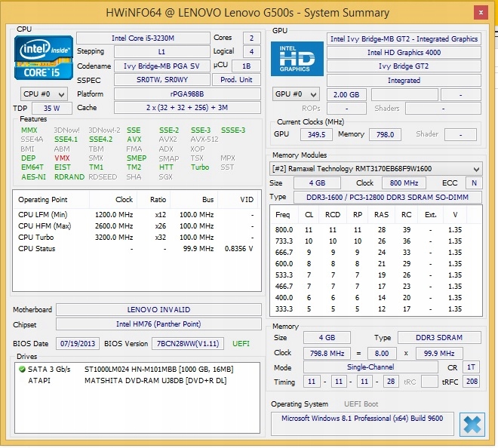
Task: Click the TDP 35 W value
Action: pos(52,109)
